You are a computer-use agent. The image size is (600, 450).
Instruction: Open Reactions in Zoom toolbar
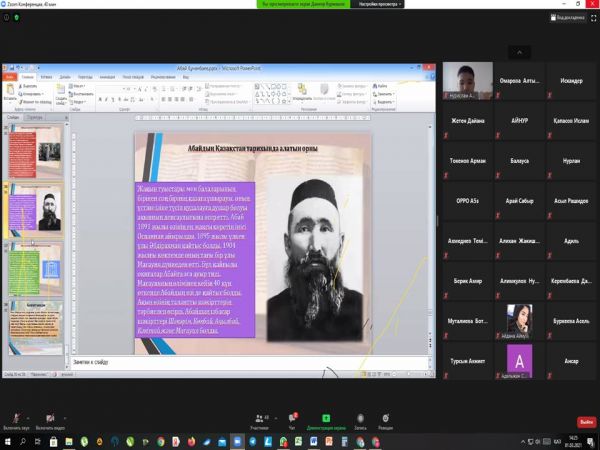click(386, 416)
